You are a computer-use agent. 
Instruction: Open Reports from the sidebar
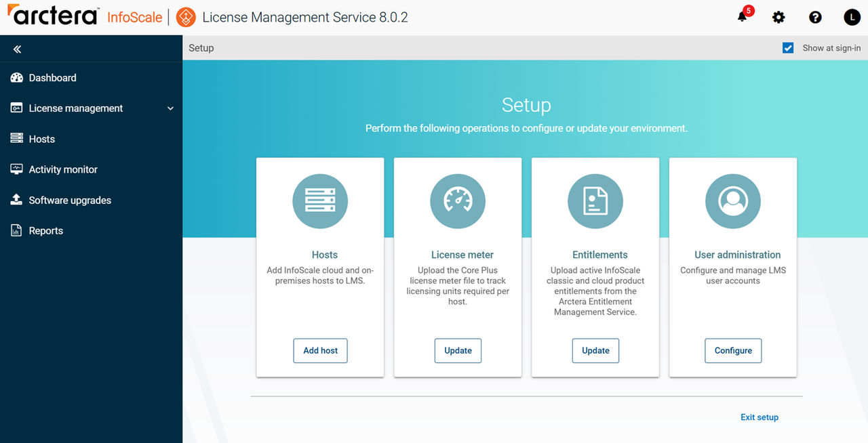[46, 230]
